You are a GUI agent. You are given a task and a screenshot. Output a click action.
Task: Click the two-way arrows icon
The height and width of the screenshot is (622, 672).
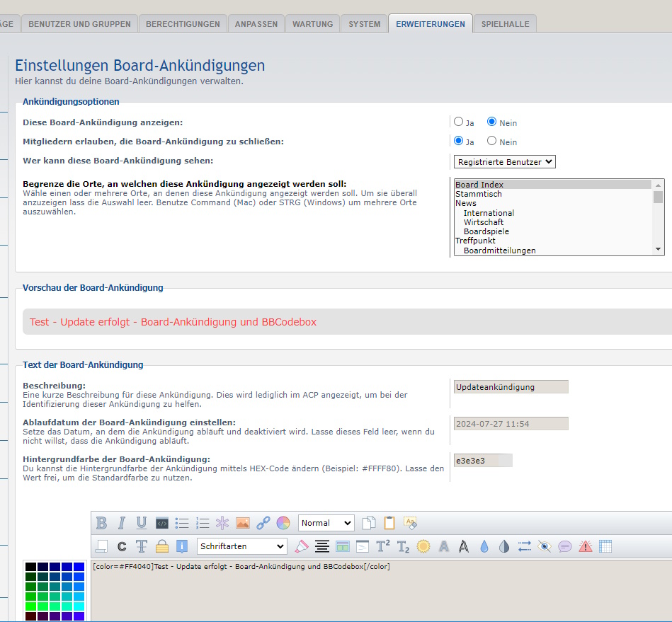click(524, 546)
